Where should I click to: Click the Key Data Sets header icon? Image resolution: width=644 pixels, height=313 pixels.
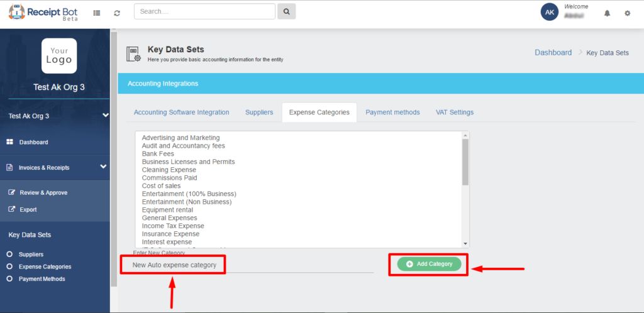[x=133, y=54]
